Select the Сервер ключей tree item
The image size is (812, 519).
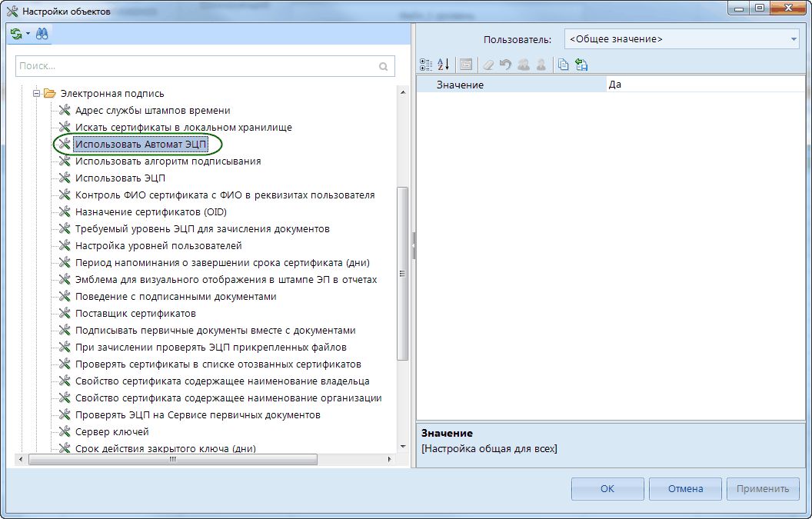point(111,432)
